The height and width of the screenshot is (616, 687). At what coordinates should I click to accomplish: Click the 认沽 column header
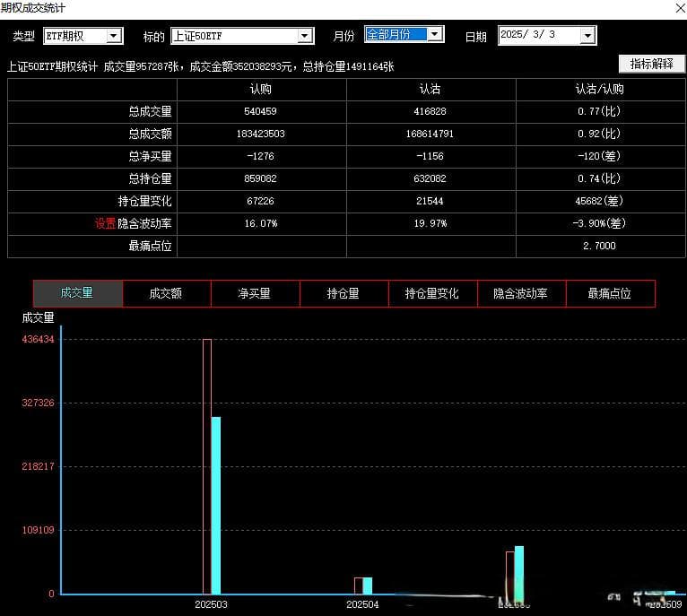point(430,90)
